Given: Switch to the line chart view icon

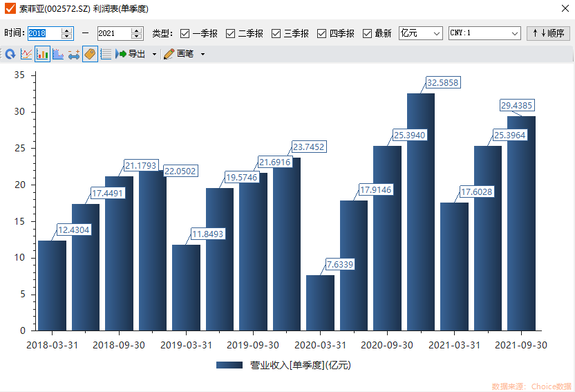Looking at the screenshot, I should [26, 54].
